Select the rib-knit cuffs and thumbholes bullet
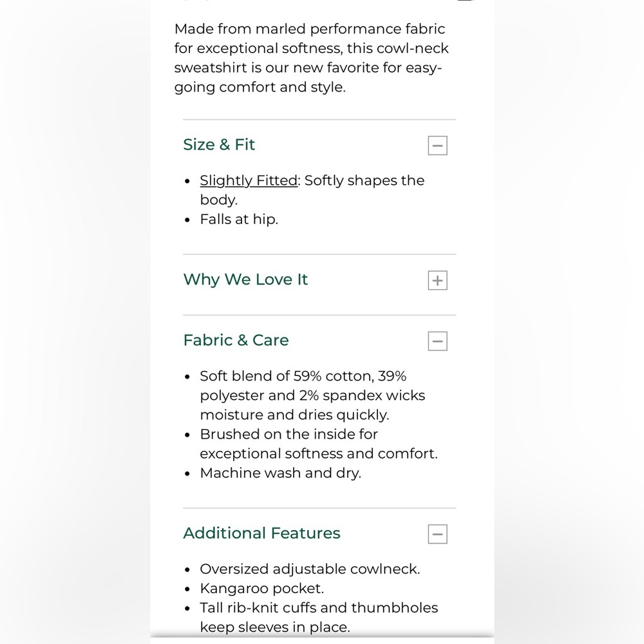Screen dimensions: 644x644 [319, 618]
